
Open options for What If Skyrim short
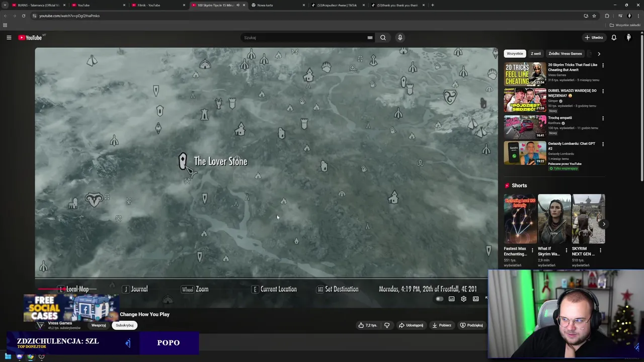pyautogui.click(x=566, y=250)
